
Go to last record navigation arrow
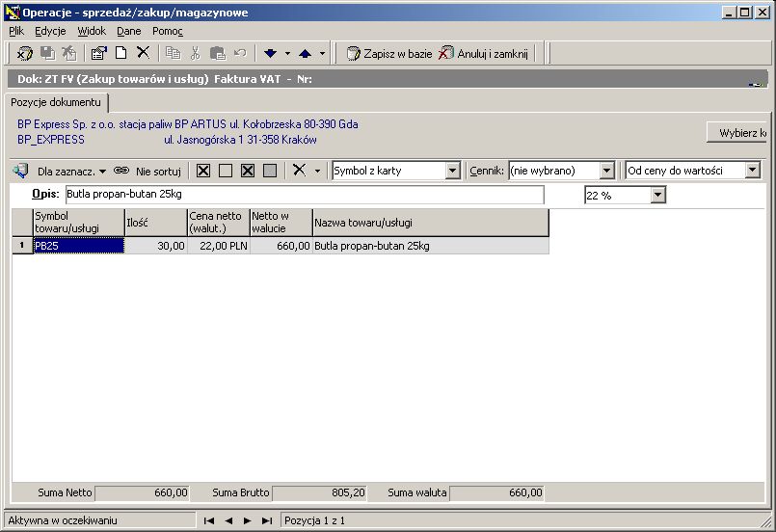pyautogui.click(x=267, y=520)
